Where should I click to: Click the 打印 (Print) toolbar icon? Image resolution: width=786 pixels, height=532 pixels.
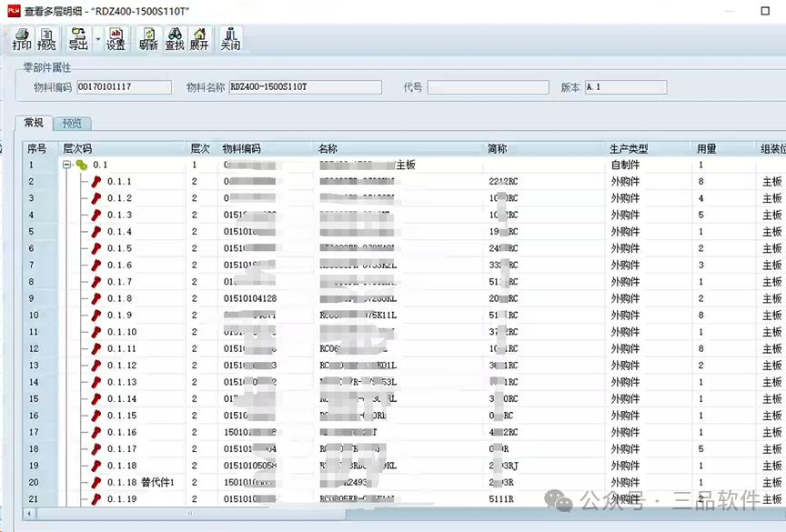[21, 39]
